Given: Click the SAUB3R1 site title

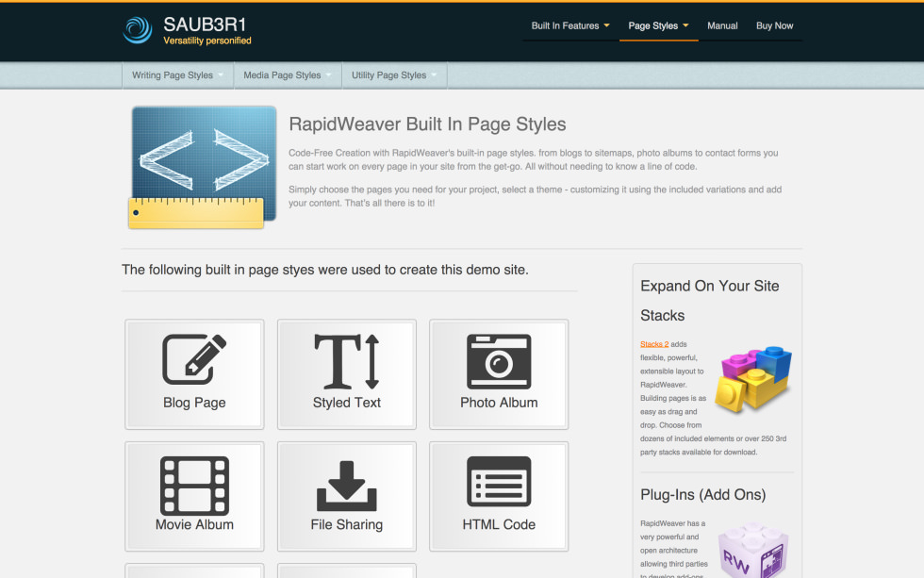Looking at the screenshot, I should [205, 25].
